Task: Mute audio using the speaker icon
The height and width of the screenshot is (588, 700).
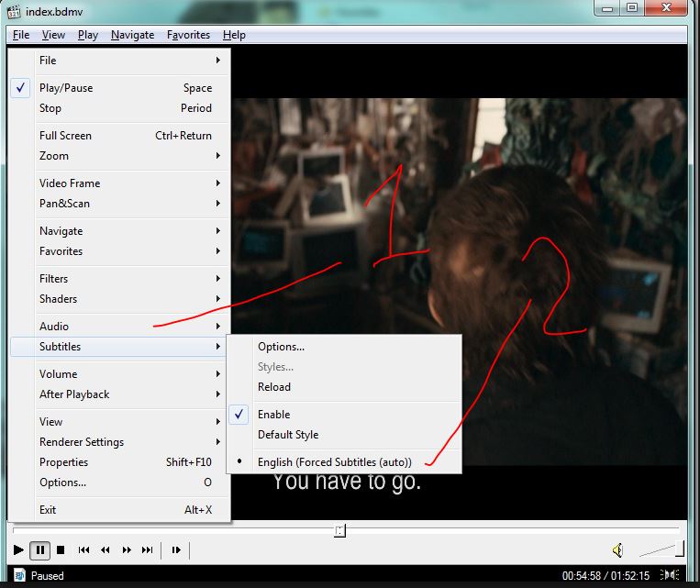Action: [617, 550]
